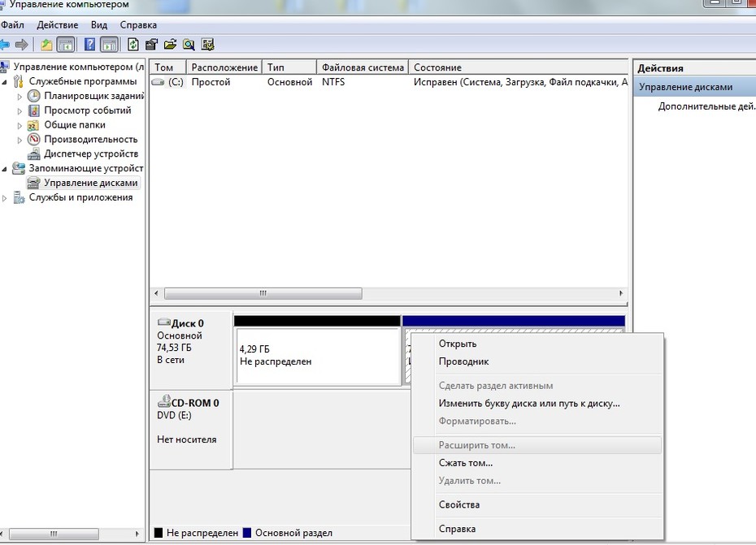The height and width of the screenshot is (545, 756).
Task: Click the dark box icon right of Refresh
Action: coord(151,45)
